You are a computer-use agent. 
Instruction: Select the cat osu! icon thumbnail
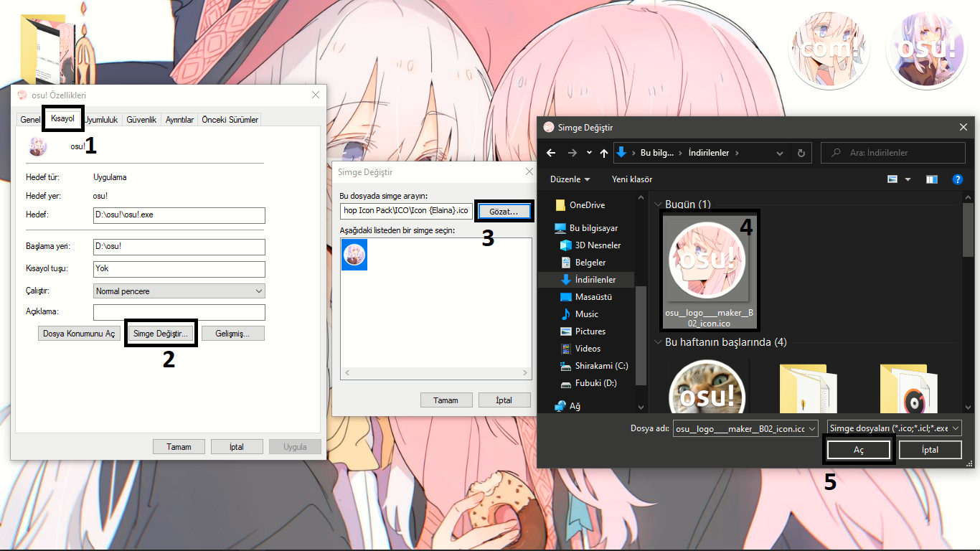(x=709, y=386)
